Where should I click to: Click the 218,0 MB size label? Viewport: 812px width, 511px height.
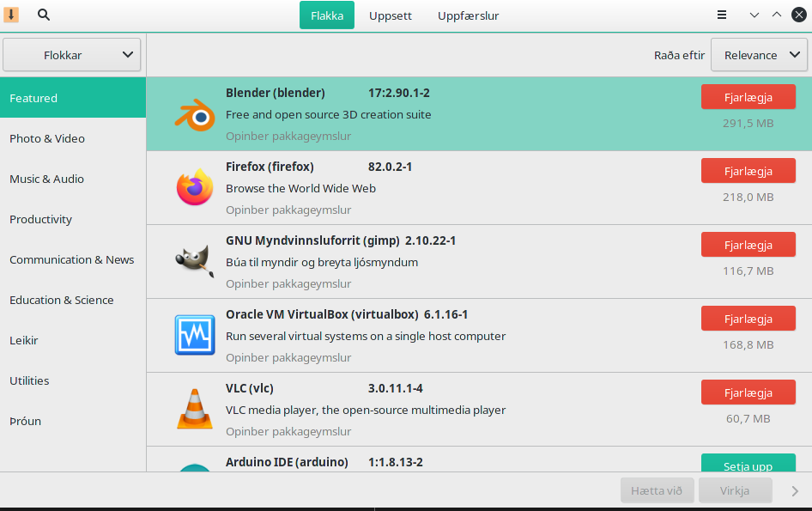(748, 197)
